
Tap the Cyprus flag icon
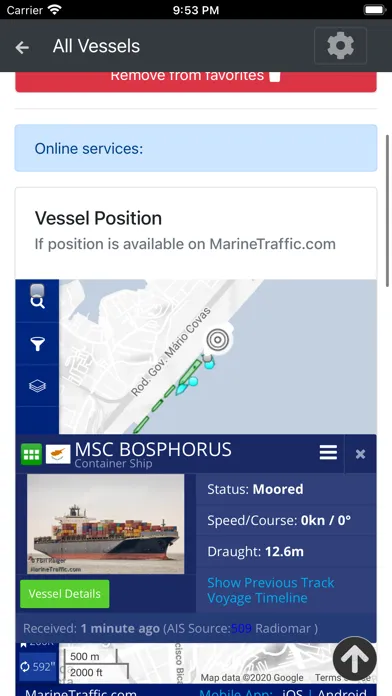[58, 454]
